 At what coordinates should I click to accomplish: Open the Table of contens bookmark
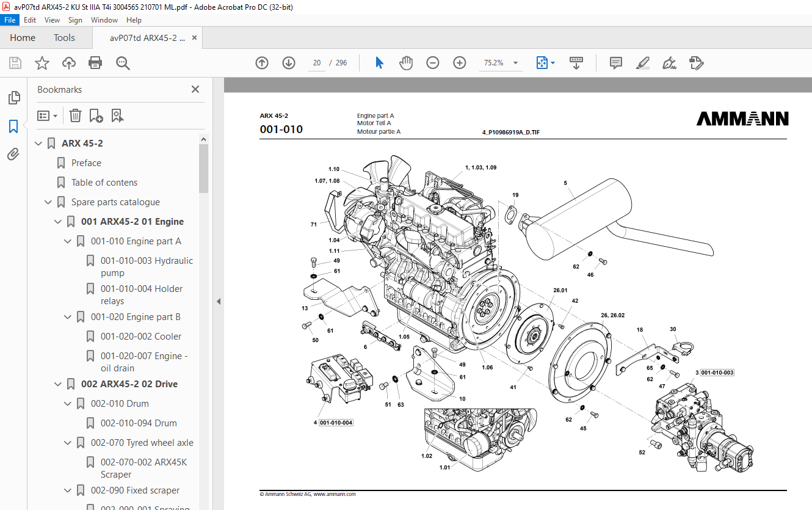(x=104, y=183)
